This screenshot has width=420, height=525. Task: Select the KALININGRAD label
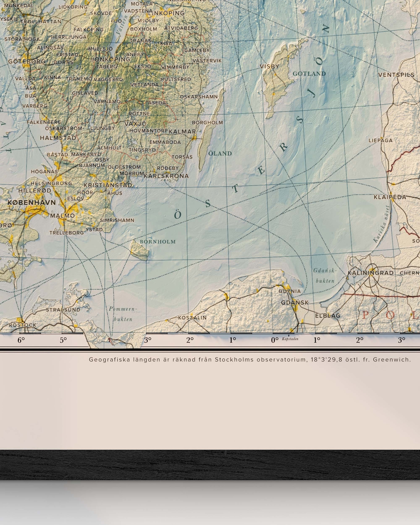[x=371, y=273]
